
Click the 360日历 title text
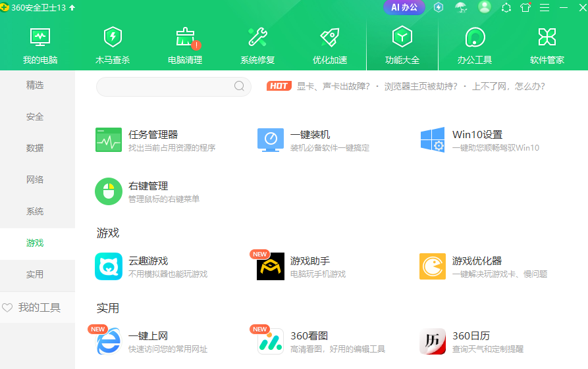471,336
